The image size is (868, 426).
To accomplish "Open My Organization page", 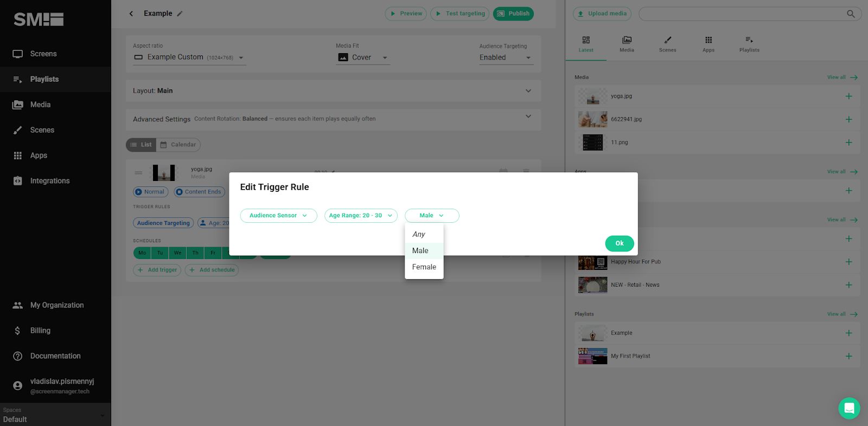I will point(55,305).
